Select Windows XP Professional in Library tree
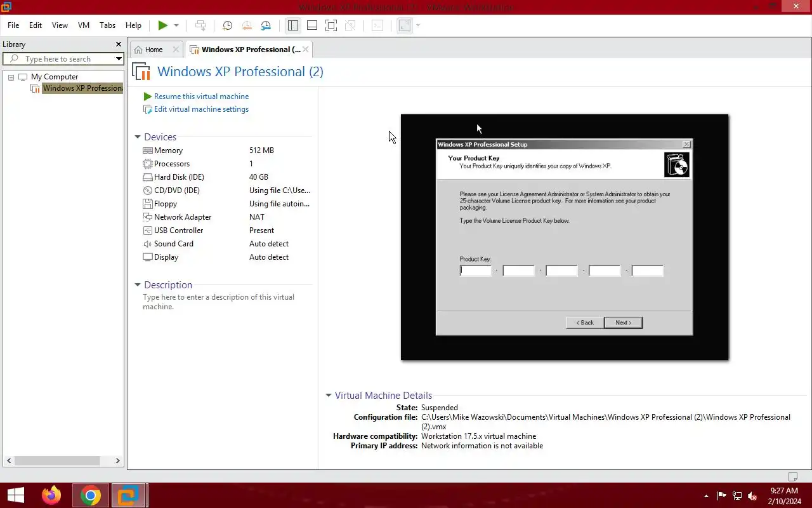The height and width of the screenshot is (508, 812). [x=82, y=88]
